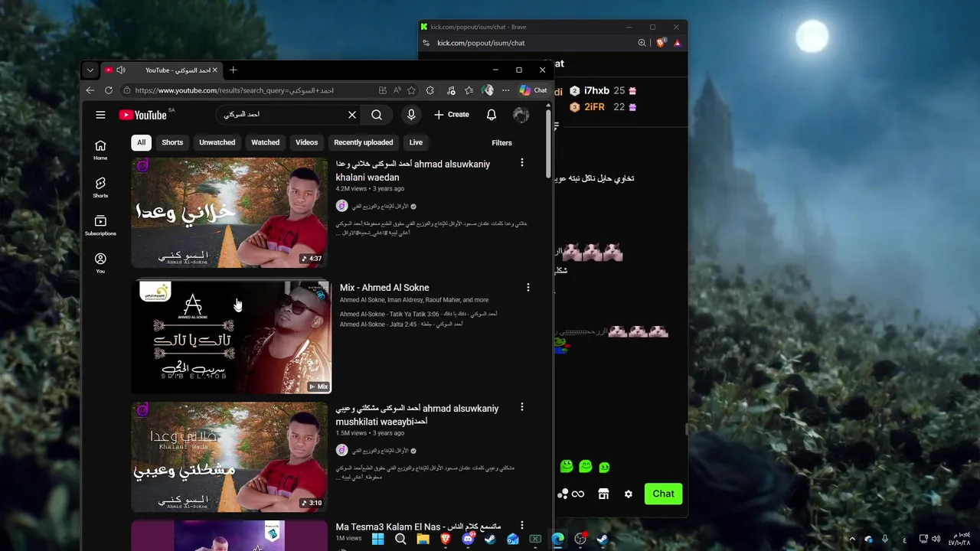Open more options for Mix - Ahmed Al Sokne
This screenshot has height=551, width=980.
point(528,287)
